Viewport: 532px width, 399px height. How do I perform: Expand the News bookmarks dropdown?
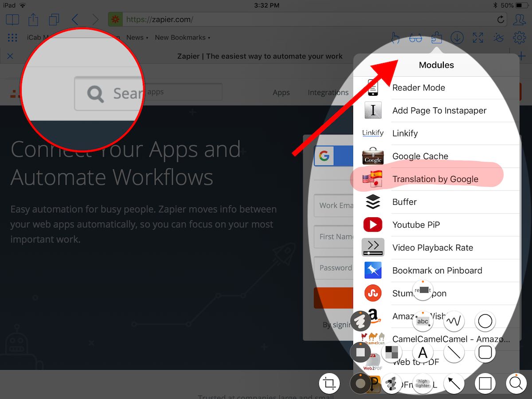click(137, 38)
